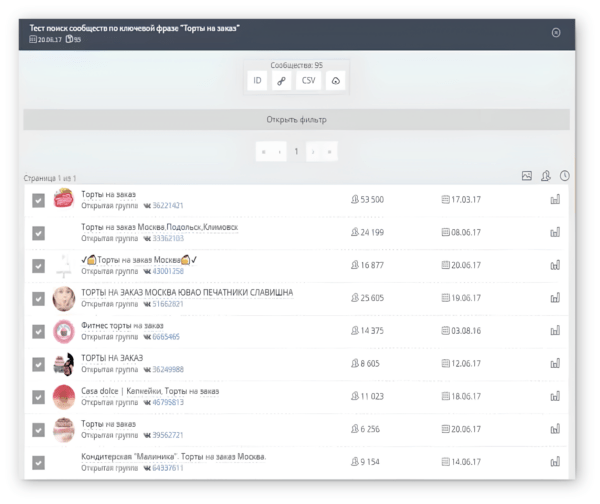Open the filter bar "Открыть фильтр"

pos(297,120)
